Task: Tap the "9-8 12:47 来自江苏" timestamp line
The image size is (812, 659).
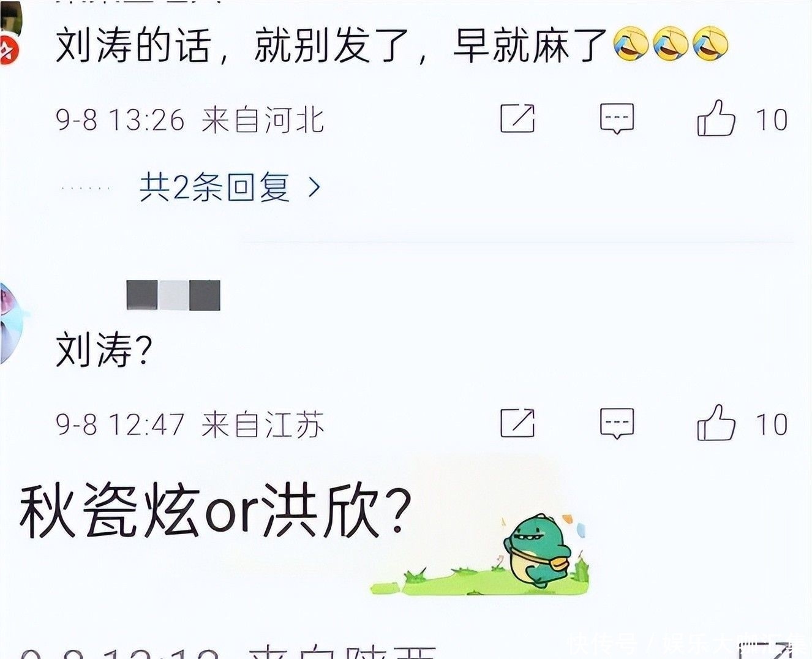Action: 190,424
